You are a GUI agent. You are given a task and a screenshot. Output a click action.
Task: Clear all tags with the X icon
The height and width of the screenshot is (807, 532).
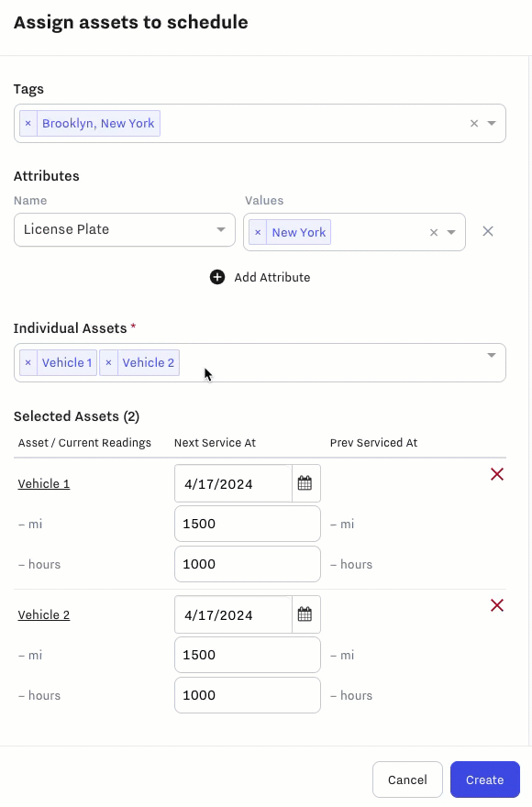[474, 124]
